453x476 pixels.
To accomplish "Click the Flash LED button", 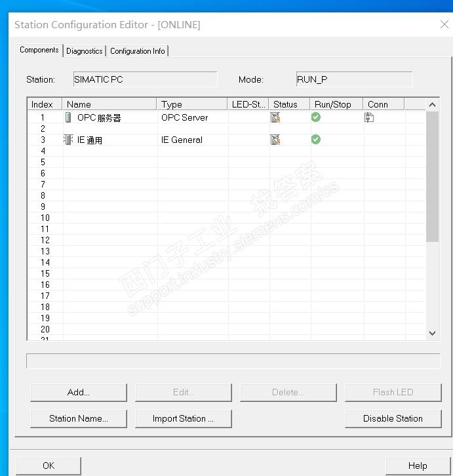I will click(x=393, y=392).
